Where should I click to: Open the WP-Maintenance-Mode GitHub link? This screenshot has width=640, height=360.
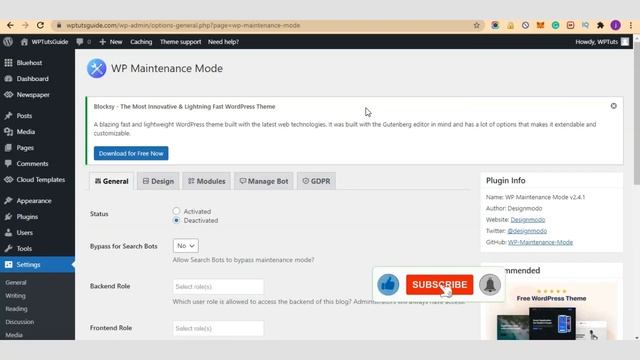point(540,242)
